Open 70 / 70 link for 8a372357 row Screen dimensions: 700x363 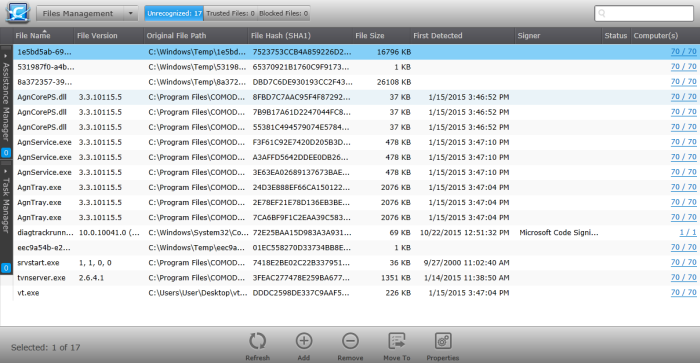click(683, 82)
